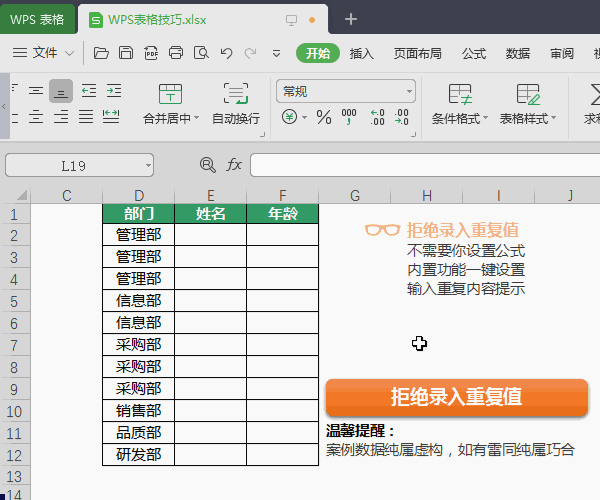The image size is (600, 500).
Task: Click the sum (求和) sigma icon
Action: pyautogui.click(x=594, y=94)
